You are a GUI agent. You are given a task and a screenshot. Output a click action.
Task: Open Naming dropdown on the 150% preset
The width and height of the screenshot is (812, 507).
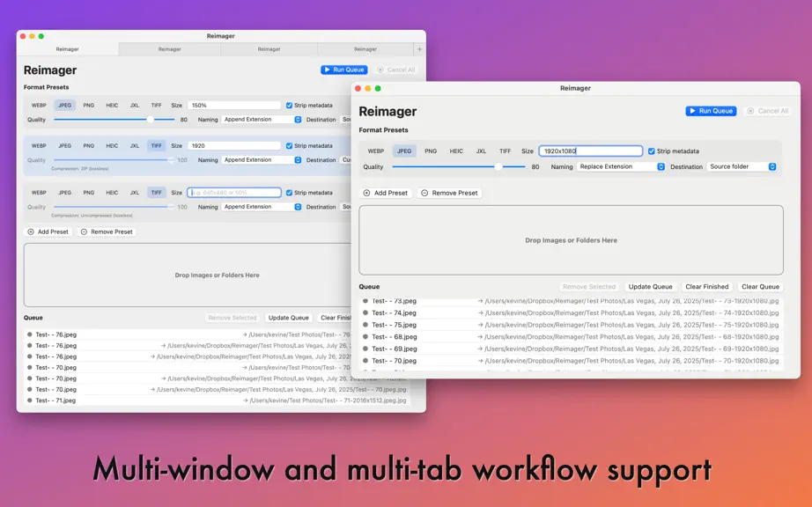[x=262, y=120]
